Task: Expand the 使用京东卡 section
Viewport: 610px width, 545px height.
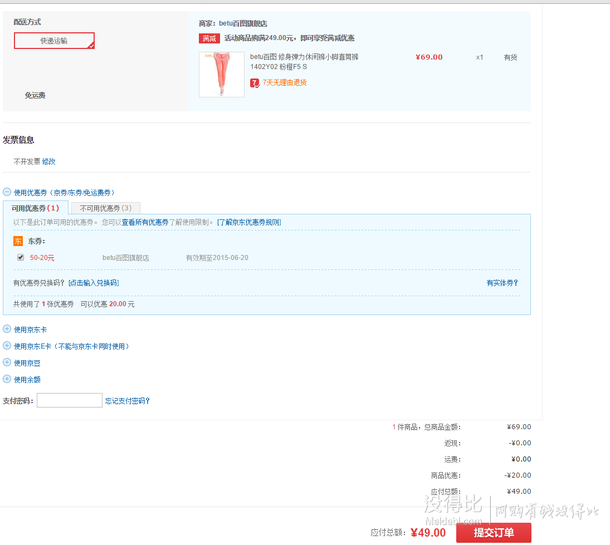Action: pos(7,329)
